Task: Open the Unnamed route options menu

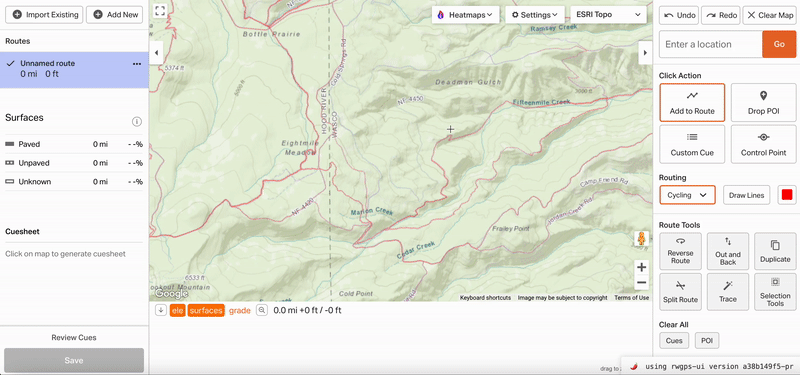Action: [137, 64]
